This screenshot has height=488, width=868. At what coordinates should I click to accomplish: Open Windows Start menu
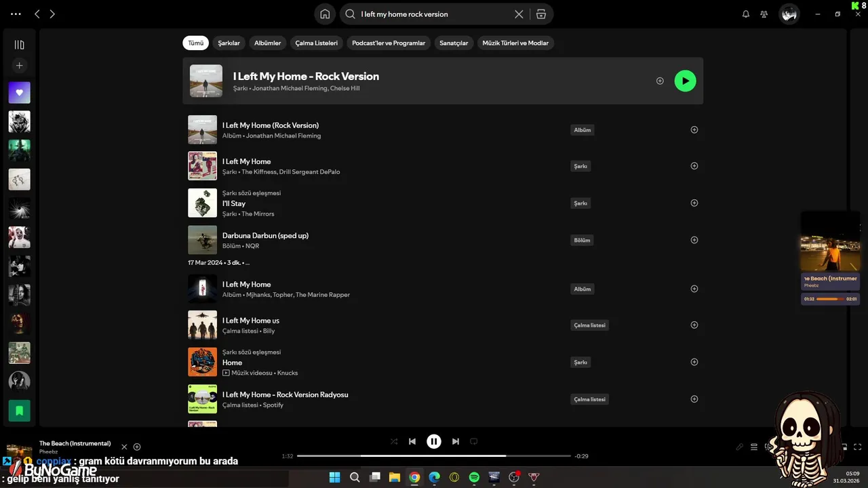tap(335, 477)
